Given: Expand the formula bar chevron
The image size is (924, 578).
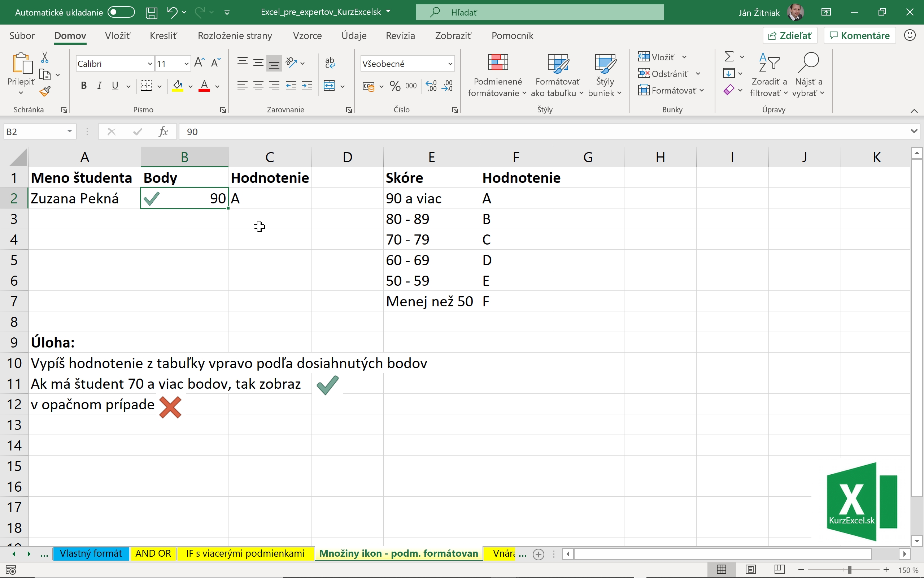Looking at the screenshot, I should [x=914, y=131].
